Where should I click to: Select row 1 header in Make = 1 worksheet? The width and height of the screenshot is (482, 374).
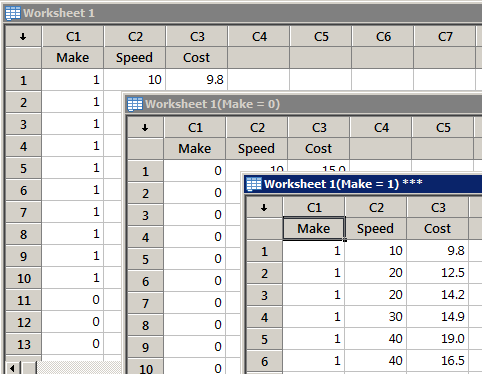pyautogui.click(x=264, y=251)
